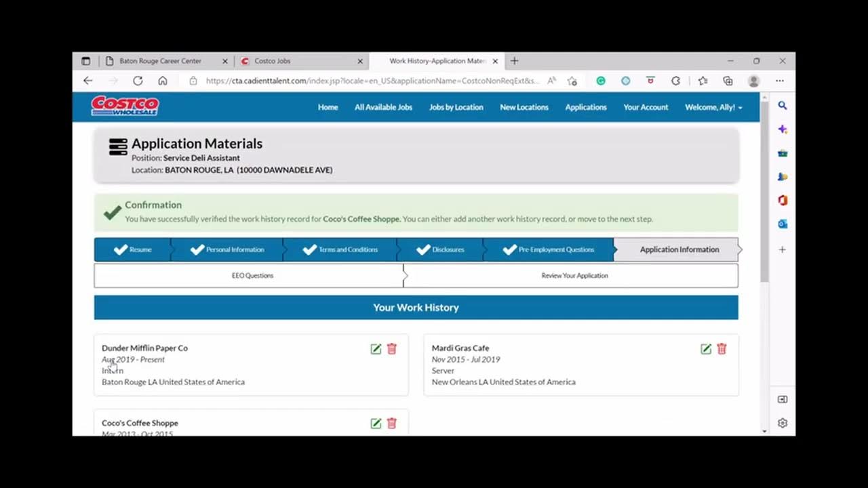Screen dimensions: 868x488
Task: Go to the EEO Questions step
Action: (x=250, y=276)
